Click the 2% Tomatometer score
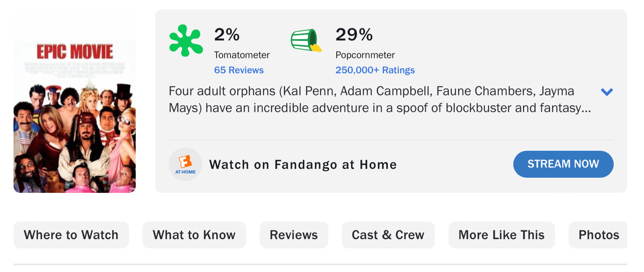The width and height of the screenshot is (644, 272). point(227,35)
